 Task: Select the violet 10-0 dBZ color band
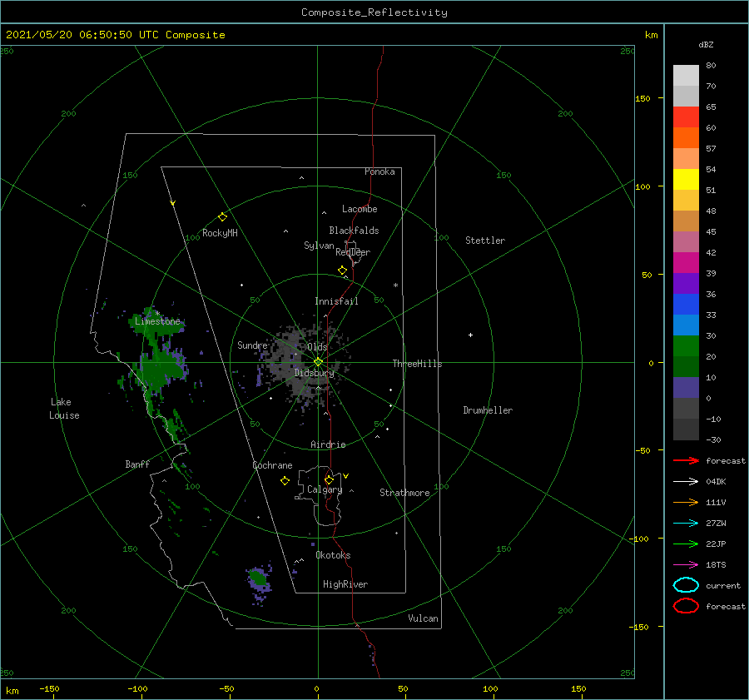pyautogui.click(x=686, y=388)
